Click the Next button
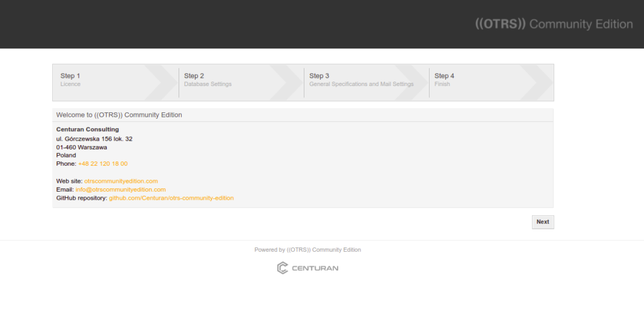This screenshot has height=314, width=644. pos(543,222)
